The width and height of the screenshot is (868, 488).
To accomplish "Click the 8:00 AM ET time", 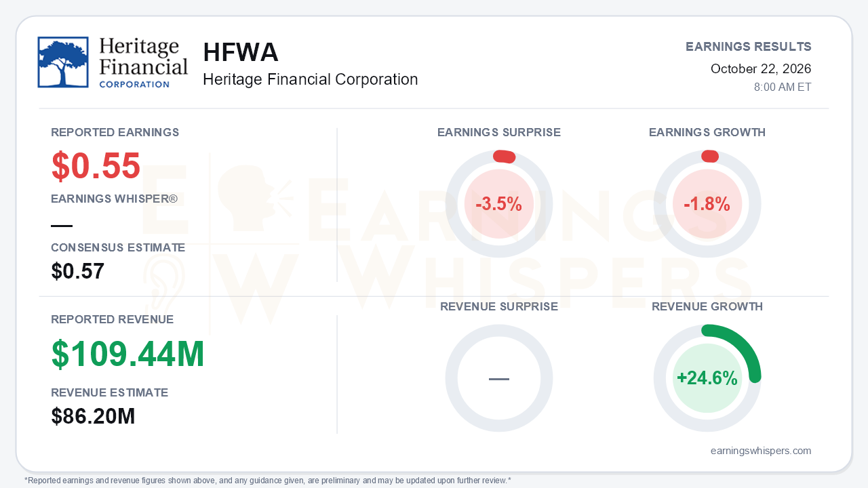I will tap(783, 87).
